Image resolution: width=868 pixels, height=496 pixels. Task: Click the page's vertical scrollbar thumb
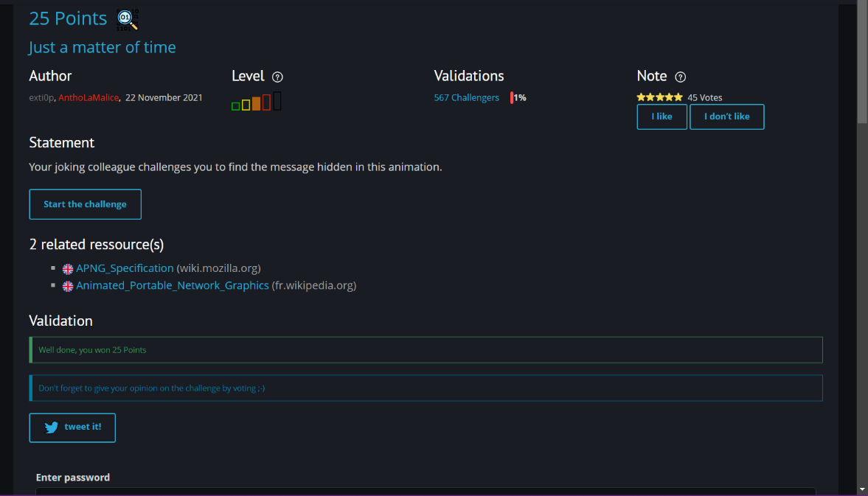[862, 61]
